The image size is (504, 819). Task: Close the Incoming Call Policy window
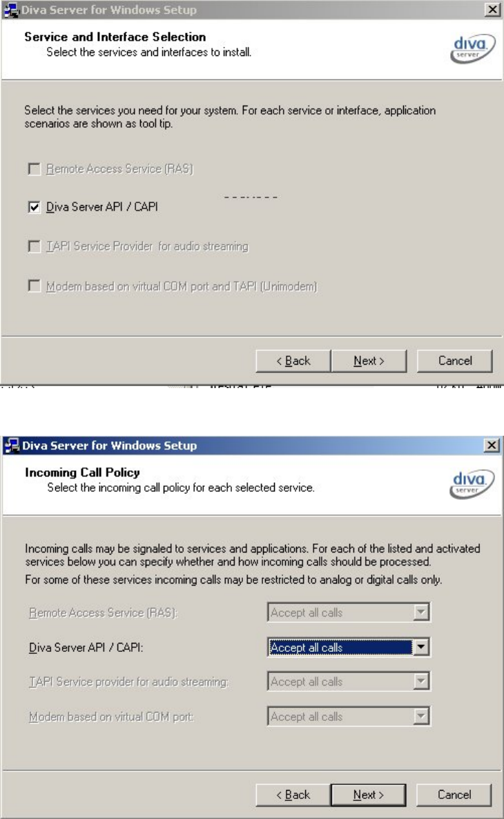click(x=492, y=445)
